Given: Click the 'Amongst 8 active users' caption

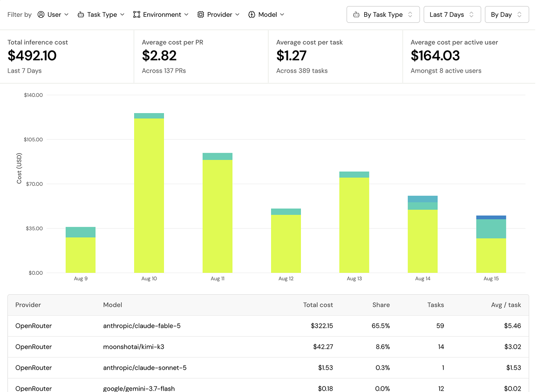Looking at the screenshot, I should [x=446, y=71].
